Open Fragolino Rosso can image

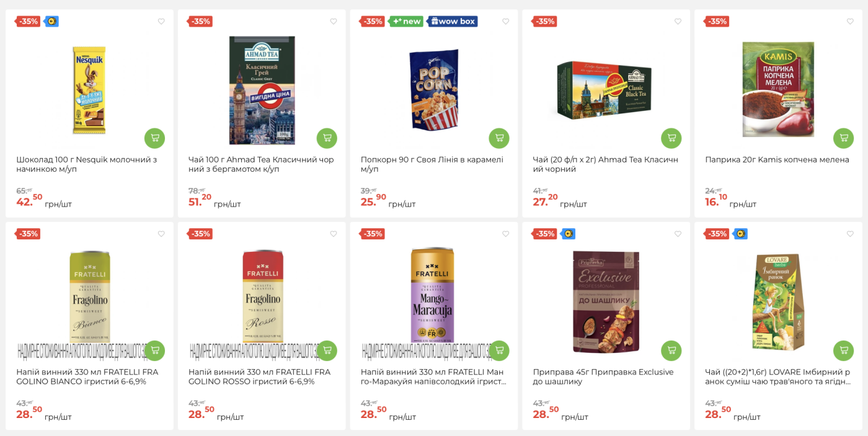pos(262,301)
